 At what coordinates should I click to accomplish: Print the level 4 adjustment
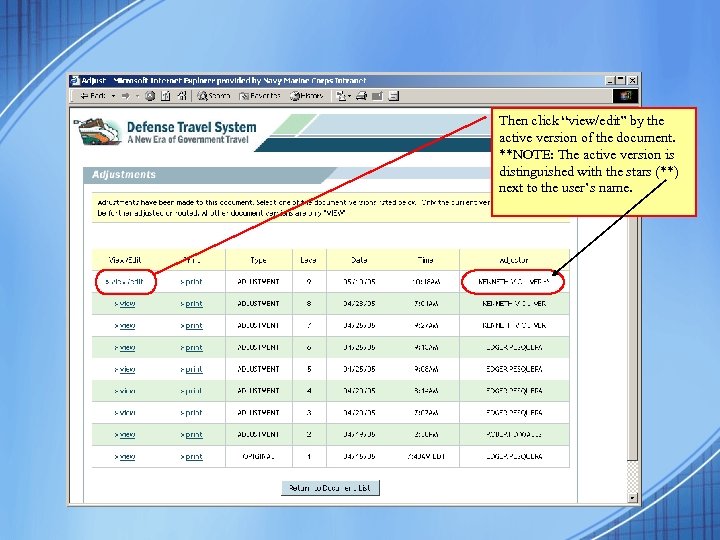pyautogui.click(x=191, y=391)
